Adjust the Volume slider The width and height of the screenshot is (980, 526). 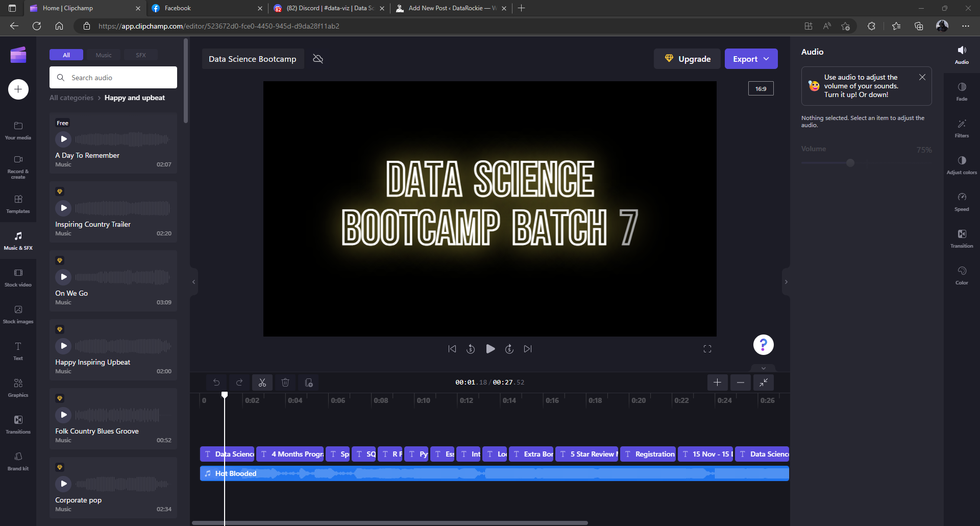pyautogui.click(x=849, y=163)
